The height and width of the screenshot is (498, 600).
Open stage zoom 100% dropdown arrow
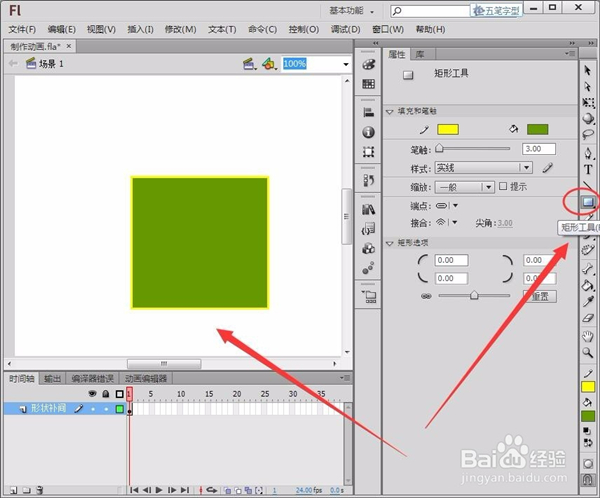(x=346, y=64)
